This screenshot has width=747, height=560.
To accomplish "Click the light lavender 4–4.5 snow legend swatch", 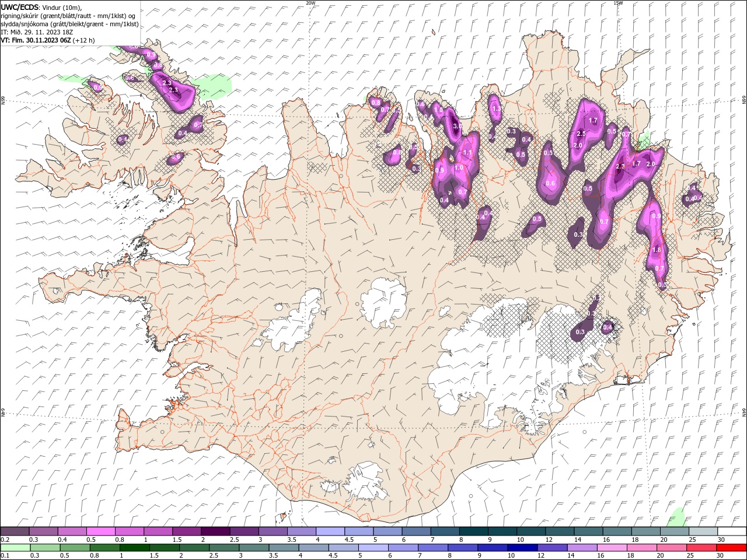I will [x=330, y=531].
